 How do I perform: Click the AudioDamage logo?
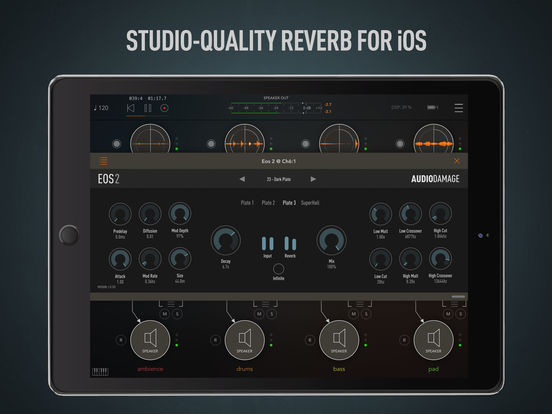(435, 179)
